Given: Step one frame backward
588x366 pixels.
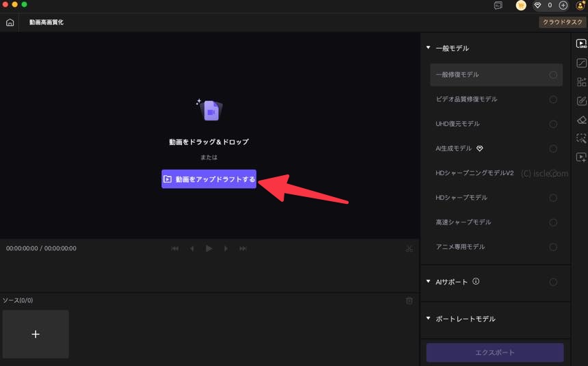Looking at the screenshot, I should tap(191, 248).
